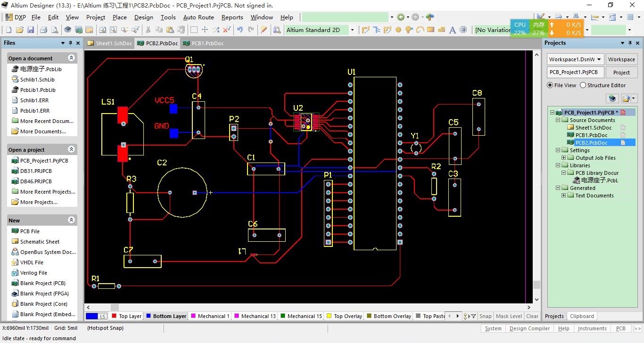Select the Structure Editor radio button
The image size is (644, 343).
[583, 85]
